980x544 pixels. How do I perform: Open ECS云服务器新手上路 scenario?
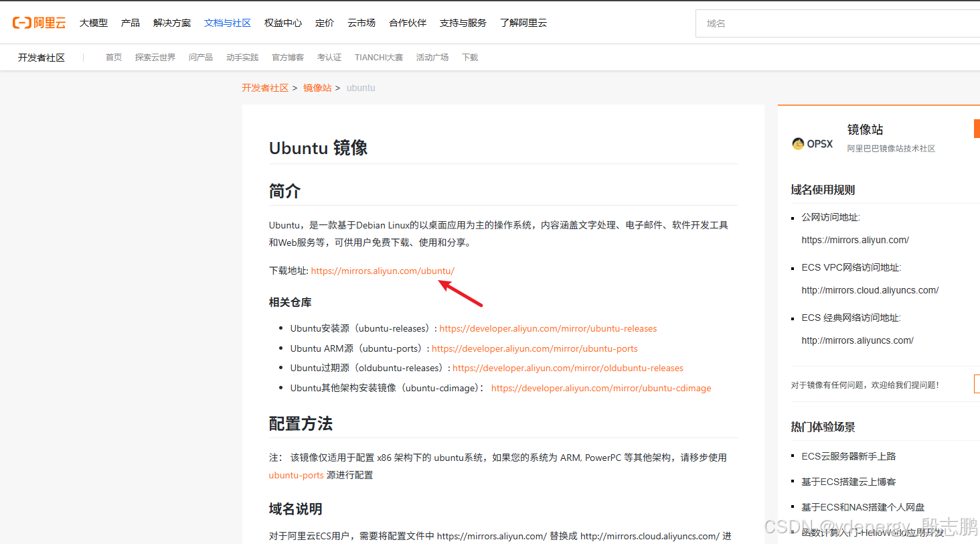(849, 456)
